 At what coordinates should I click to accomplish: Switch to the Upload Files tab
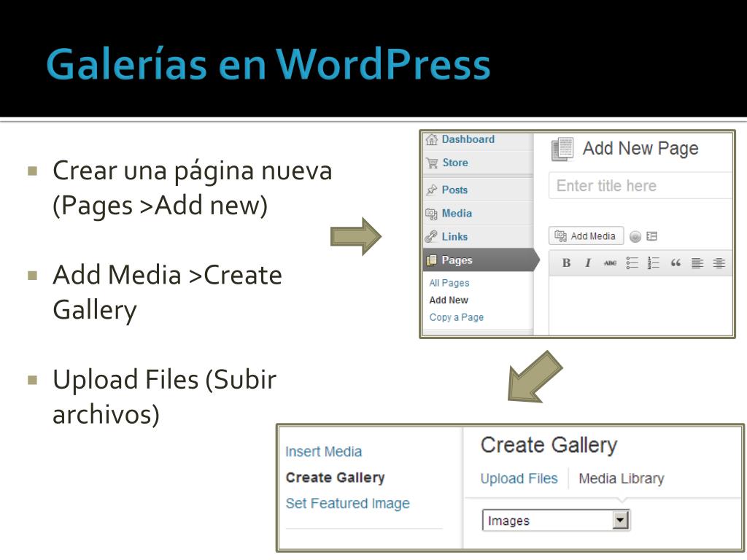coord(519,478)
